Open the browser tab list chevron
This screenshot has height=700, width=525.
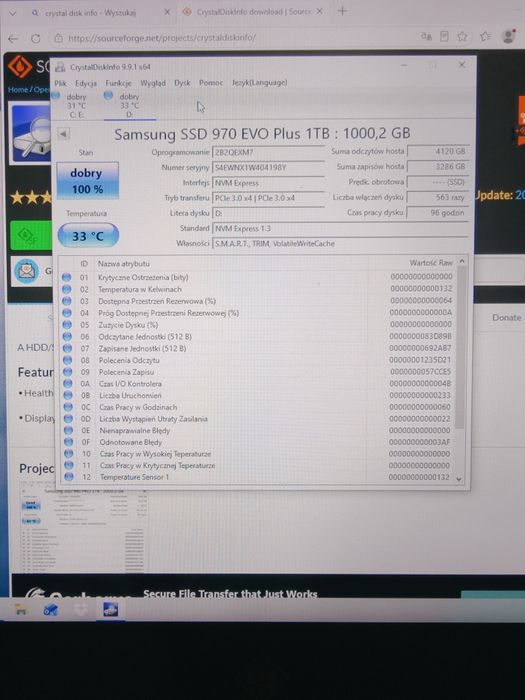[12, 13]
